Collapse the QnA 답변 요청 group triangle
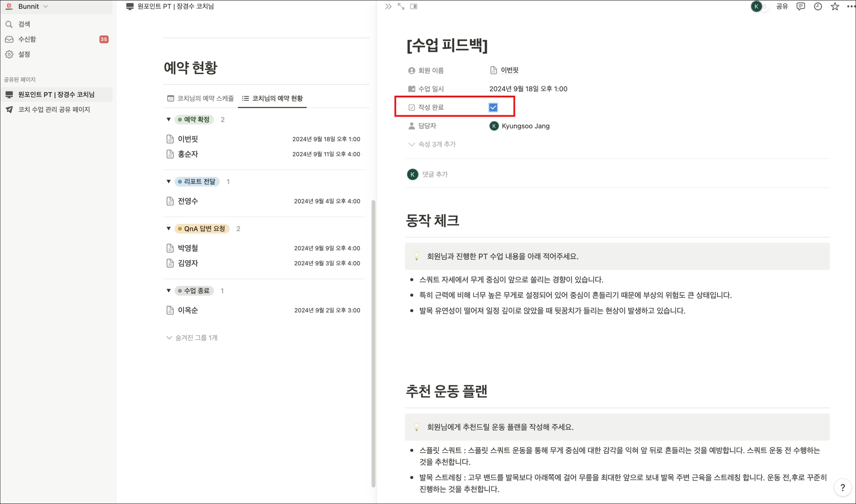This screenshot has width=856, height=504. (x=168, y=229)
